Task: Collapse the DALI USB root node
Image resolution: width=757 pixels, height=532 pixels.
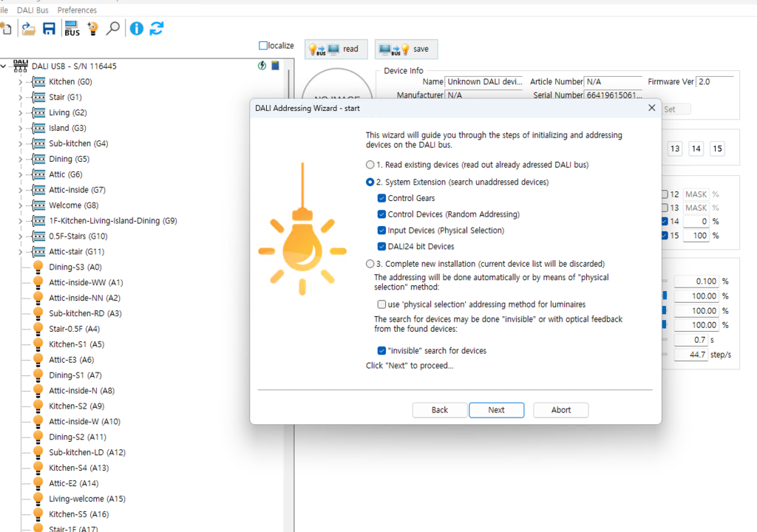Action: (x=4, y=66)
